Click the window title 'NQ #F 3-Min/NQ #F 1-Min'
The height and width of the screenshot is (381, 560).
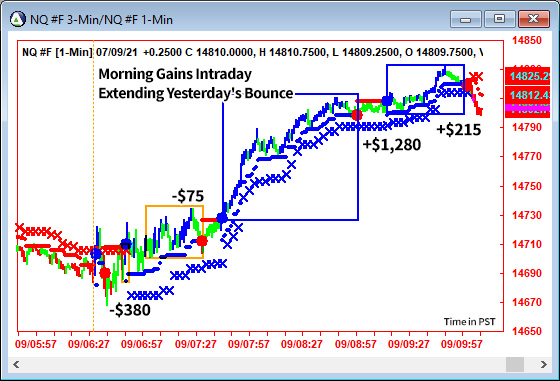point(101,19)
